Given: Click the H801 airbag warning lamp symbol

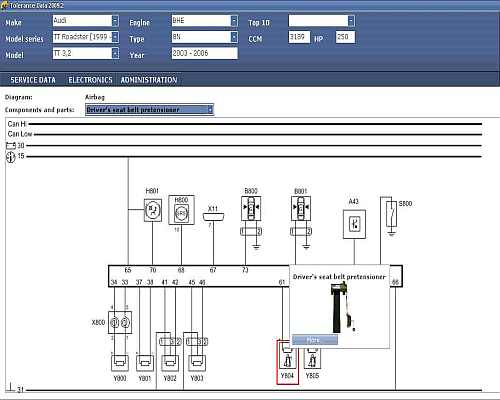Looking at the screenshot, I should pyautogui.click(x=153, y=210).
